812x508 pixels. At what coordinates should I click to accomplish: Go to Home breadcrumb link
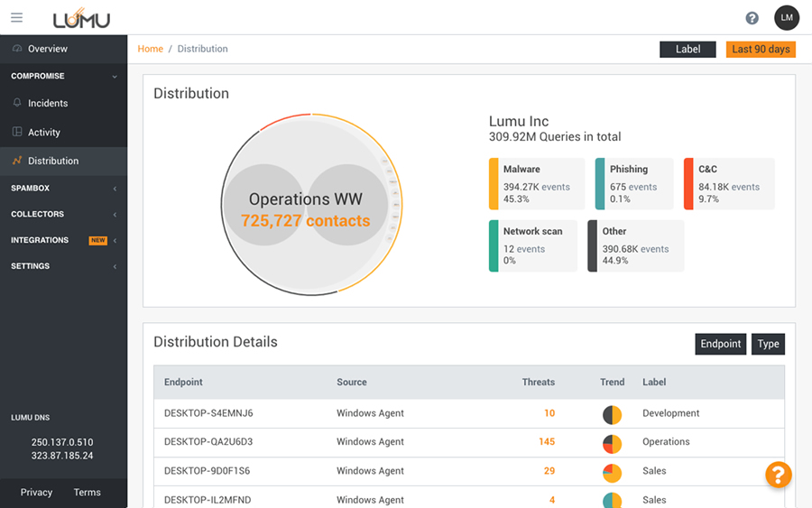(x=150, y=50)
